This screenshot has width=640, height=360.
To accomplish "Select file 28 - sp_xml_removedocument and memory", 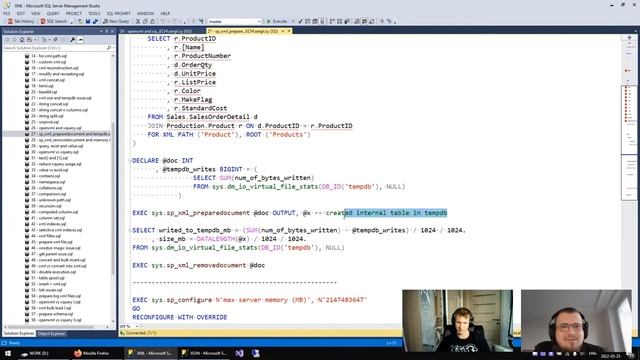I will tap(67, 140).
